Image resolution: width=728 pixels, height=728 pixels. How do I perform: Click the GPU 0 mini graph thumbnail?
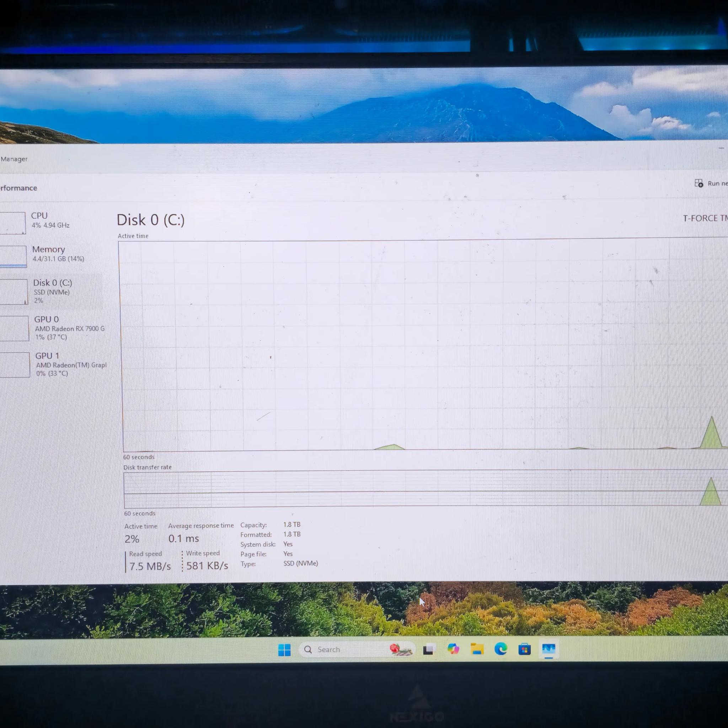(14, 328)
